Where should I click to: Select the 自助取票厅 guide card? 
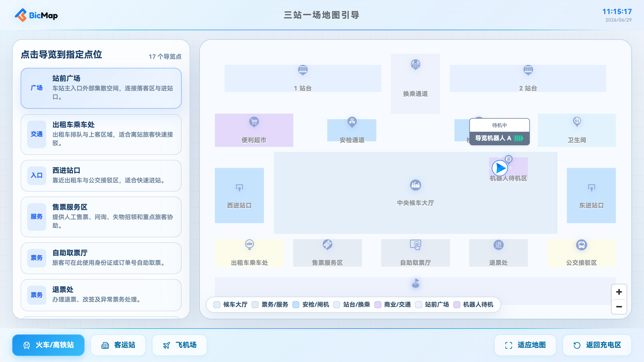(101, 258)
